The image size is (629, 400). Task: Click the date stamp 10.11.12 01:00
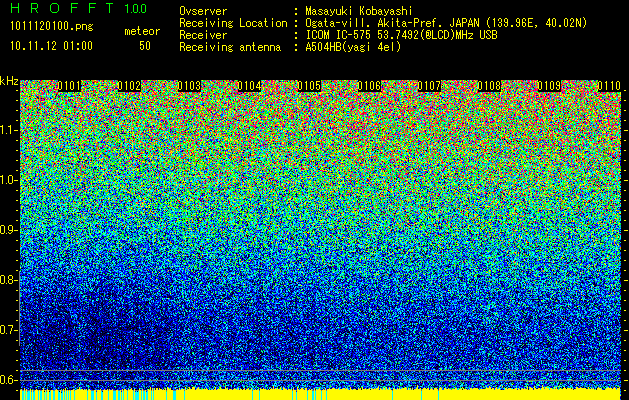point(51,46)
